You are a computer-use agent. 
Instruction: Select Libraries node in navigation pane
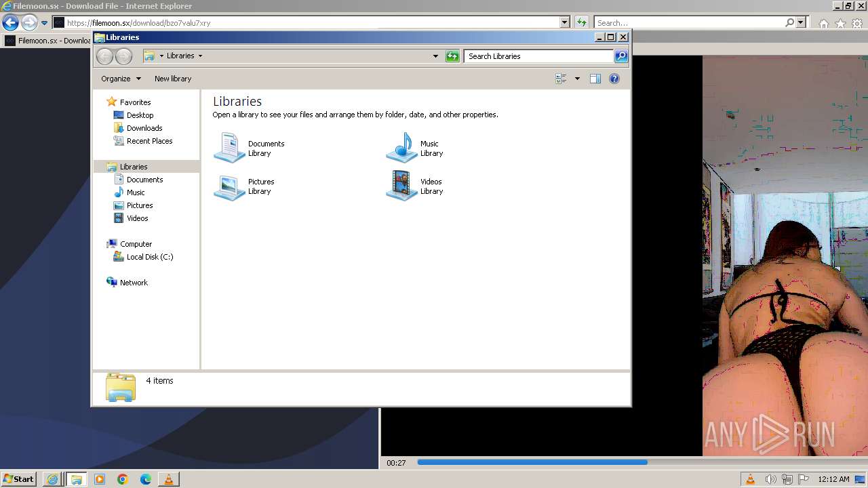tap(134, 167)
